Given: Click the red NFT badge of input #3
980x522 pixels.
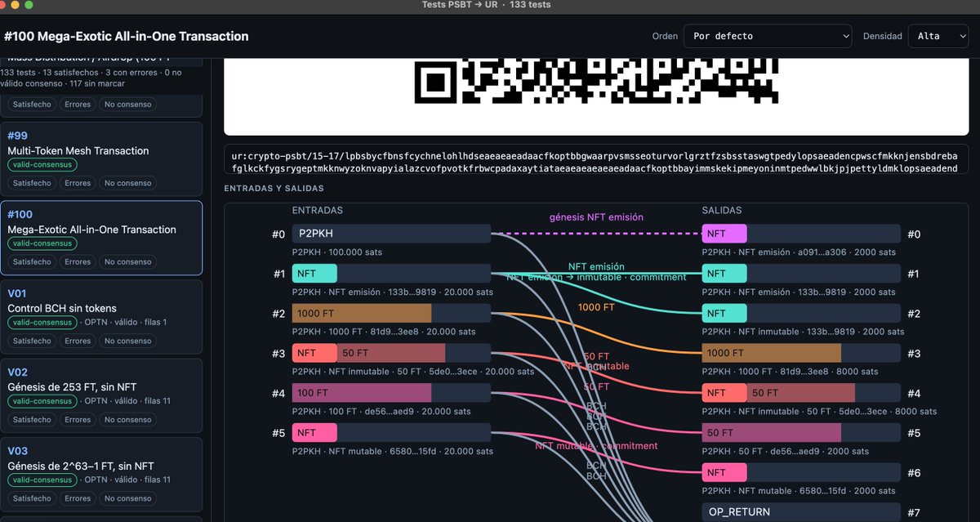Looking at the screenshot, I should coord(314,353).
